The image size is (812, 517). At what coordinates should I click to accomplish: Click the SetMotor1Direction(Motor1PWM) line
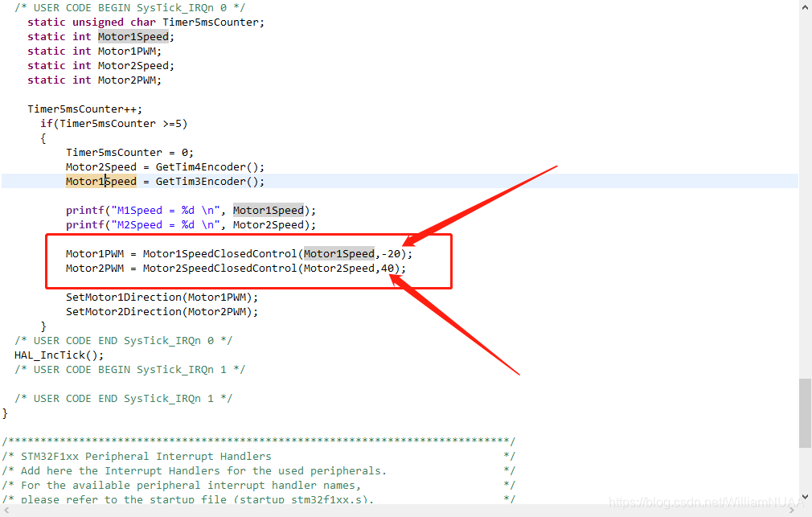pos(162,297)
